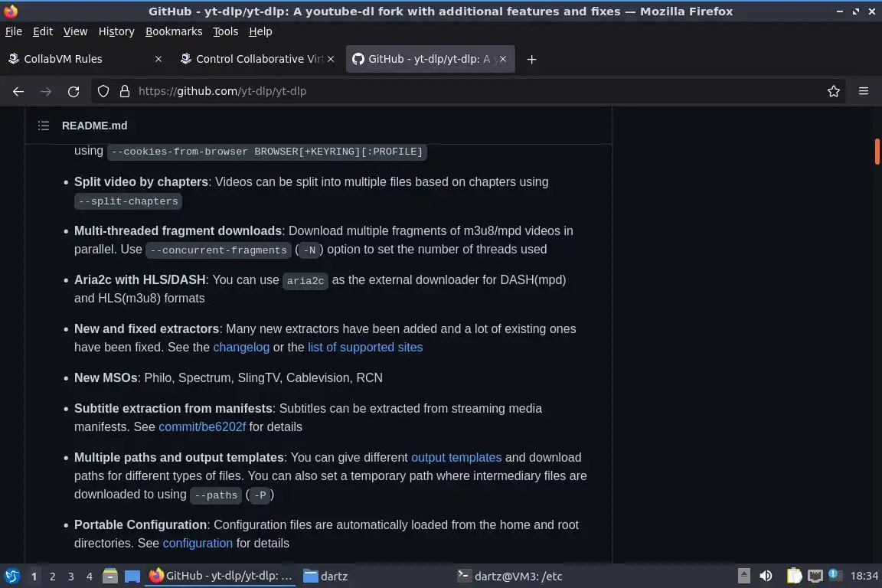Click the "New MSOs" bold text
882x588 pixels.
pos(106,377)
